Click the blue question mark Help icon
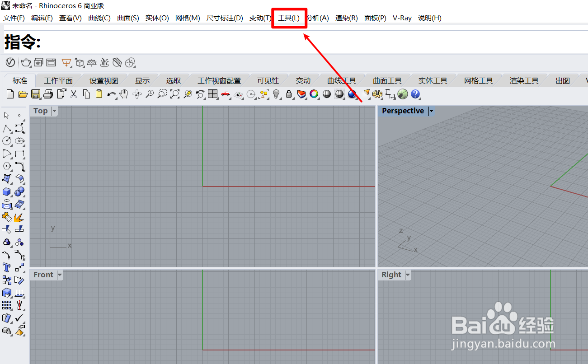The width and height of the screenshot is (588, 364). (415, 94)
